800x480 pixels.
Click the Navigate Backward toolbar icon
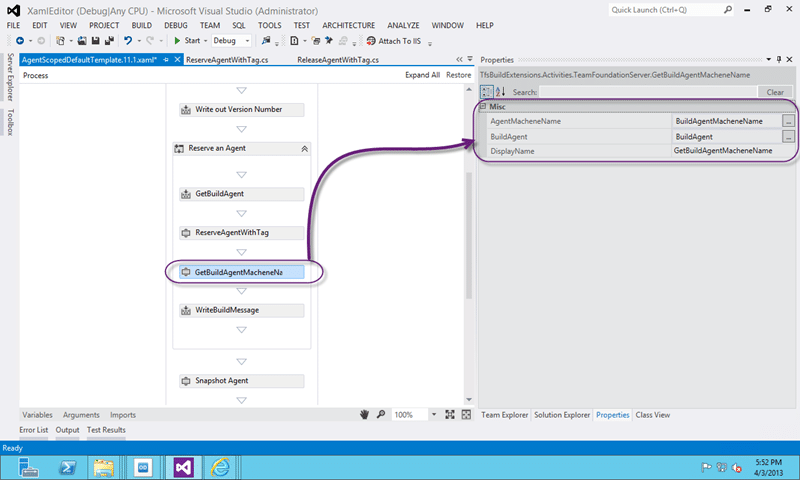(20, 41)
